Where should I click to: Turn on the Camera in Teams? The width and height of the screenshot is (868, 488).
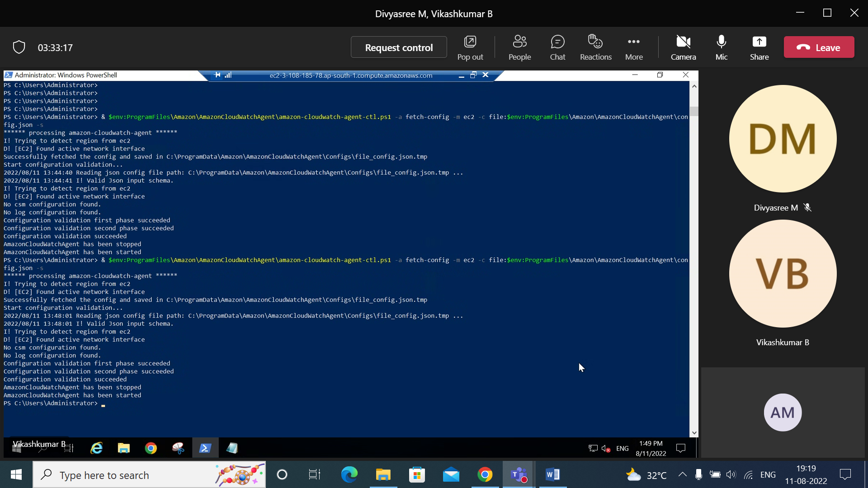[x=683, y=47]
